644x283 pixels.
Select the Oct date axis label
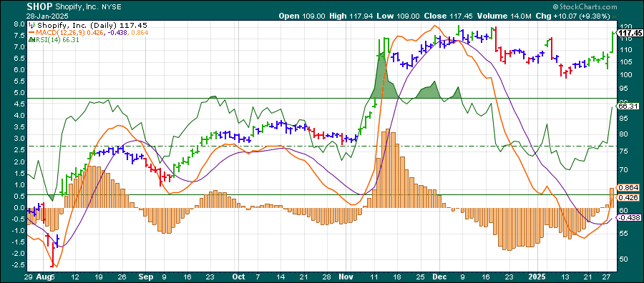click(240, 277)
